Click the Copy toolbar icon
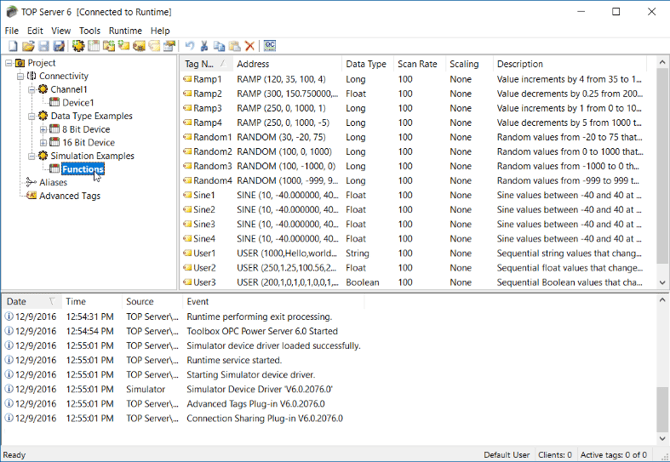 [219, 46]
